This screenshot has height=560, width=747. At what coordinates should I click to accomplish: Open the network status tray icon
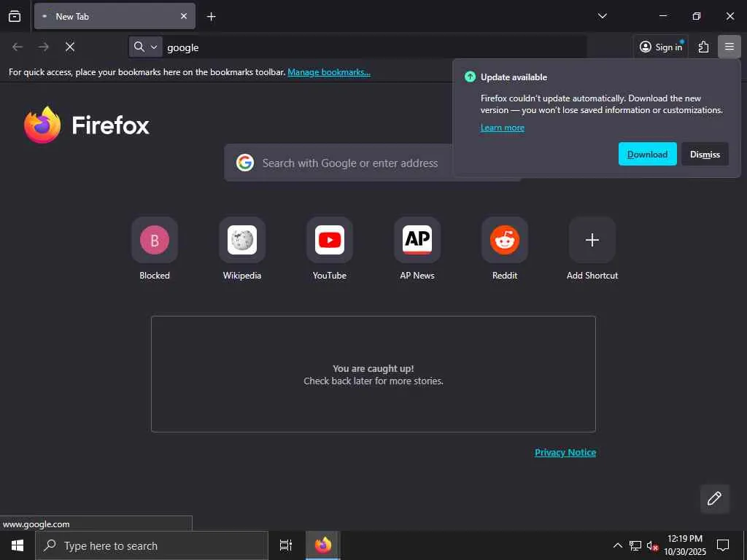point(635,545)
